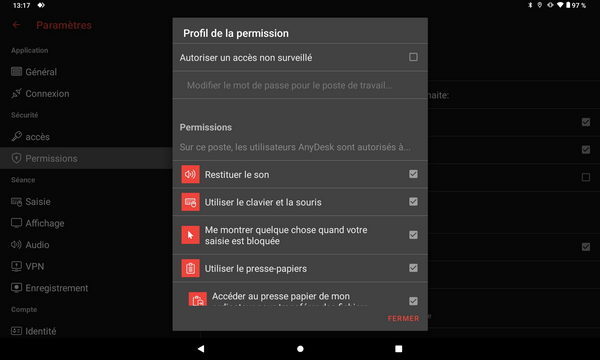The width and height of the screenshot is (600, 360).
Task: Uncheck Utiliser le clavier et la souris
Action: click(413, 202)
